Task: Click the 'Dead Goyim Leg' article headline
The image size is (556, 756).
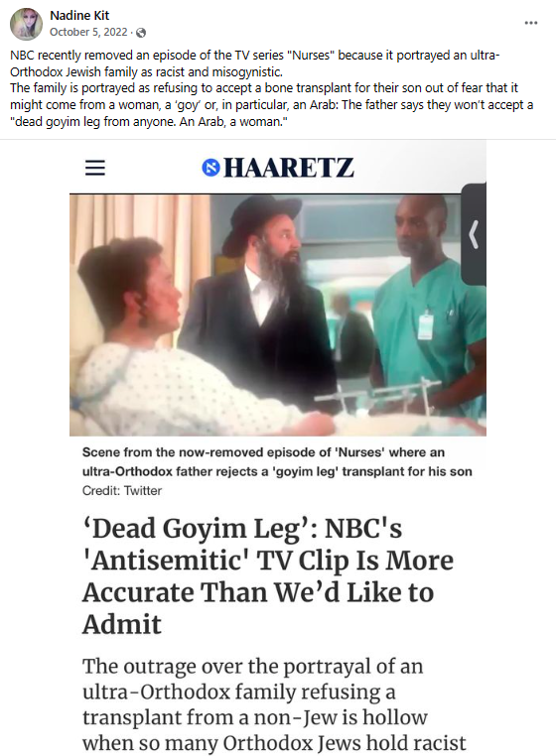Action: (x=268, y=576)
